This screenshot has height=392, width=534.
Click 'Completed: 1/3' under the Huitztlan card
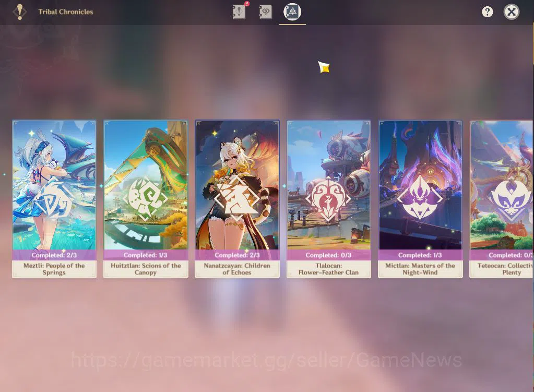point(146,255)
